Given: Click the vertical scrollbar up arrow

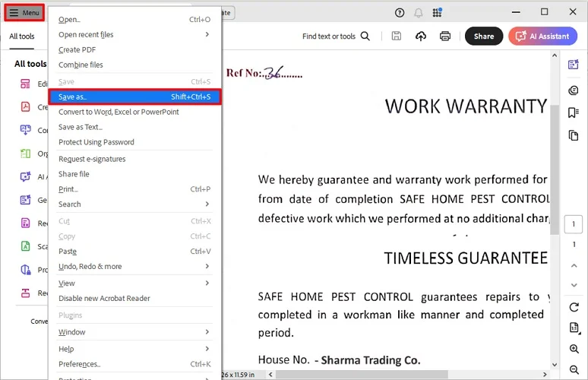Looking at the screenshot, I should click(x=555, y=55).
